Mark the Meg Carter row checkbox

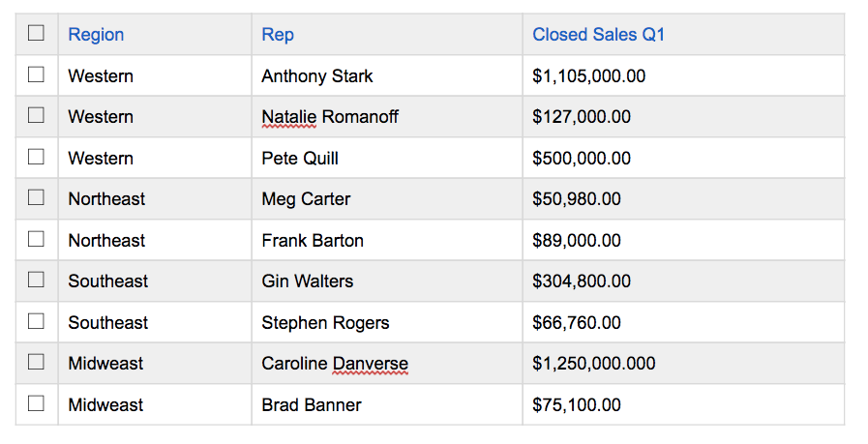point(37,197)
